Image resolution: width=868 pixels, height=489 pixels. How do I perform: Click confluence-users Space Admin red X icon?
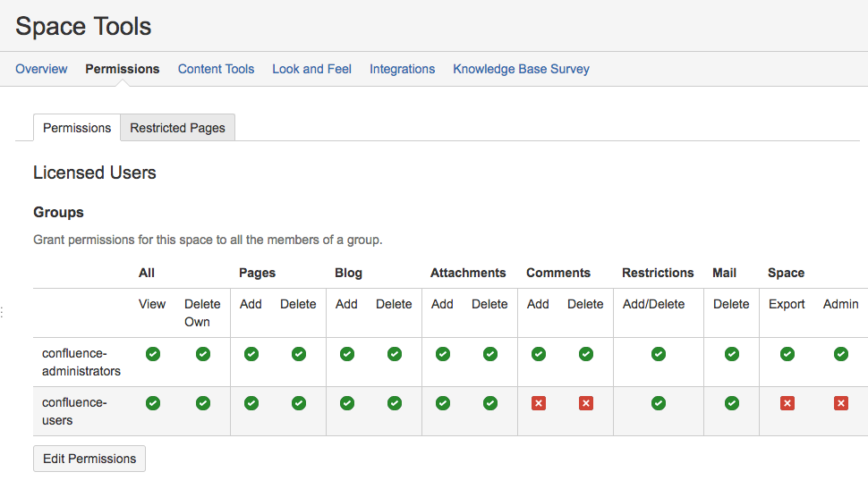[x=841, y=403]
